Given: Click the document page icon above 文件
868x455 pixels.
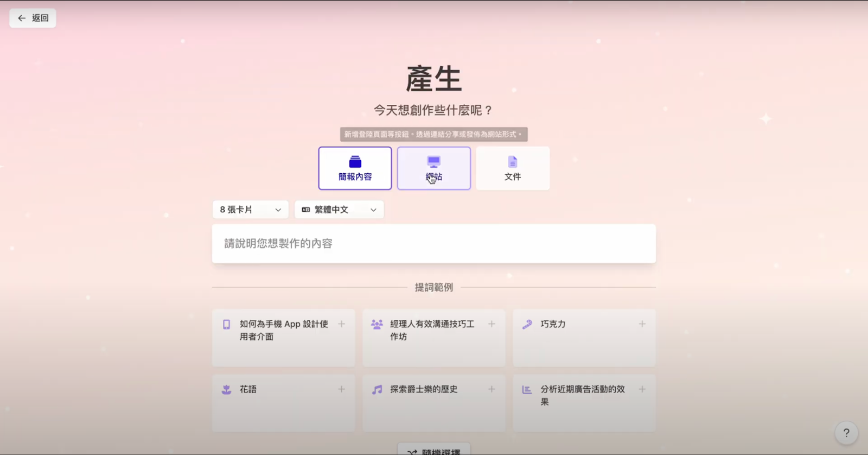Looking at the screenshot, I should click(513, 162).
